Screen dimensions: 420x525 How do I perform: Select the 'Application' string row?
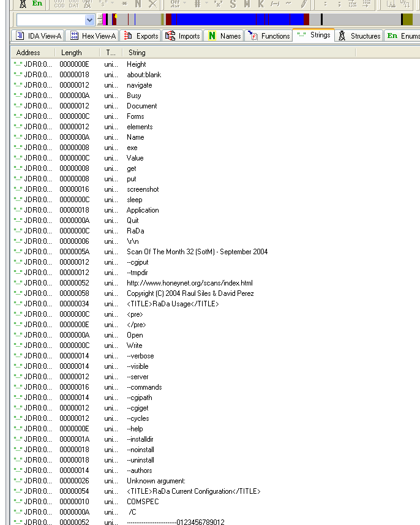(x=143, y=210)
